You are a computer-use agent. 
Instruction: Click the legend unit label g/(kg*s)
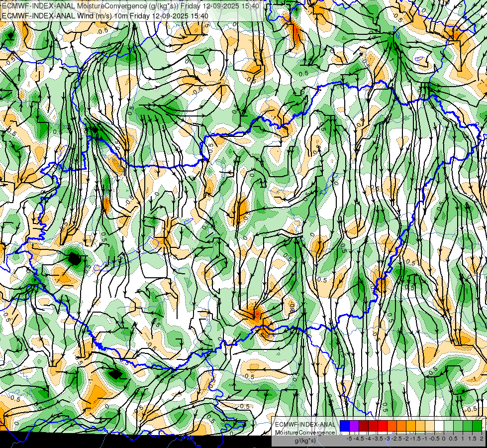point(305,441)
